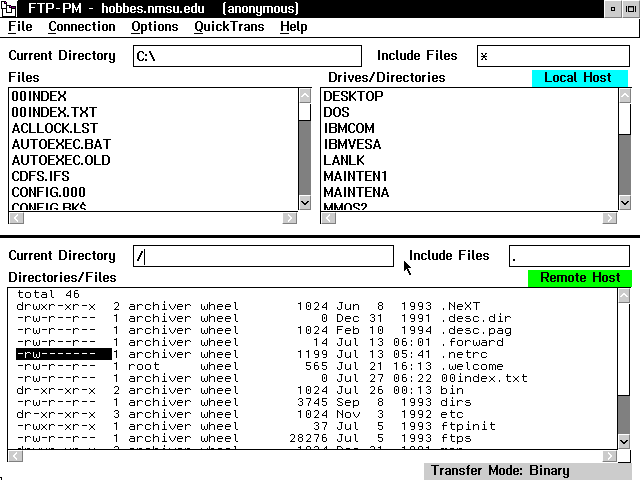Select CDFS.IFS in local Files list
640x480 pixels.
coord(153,176)
